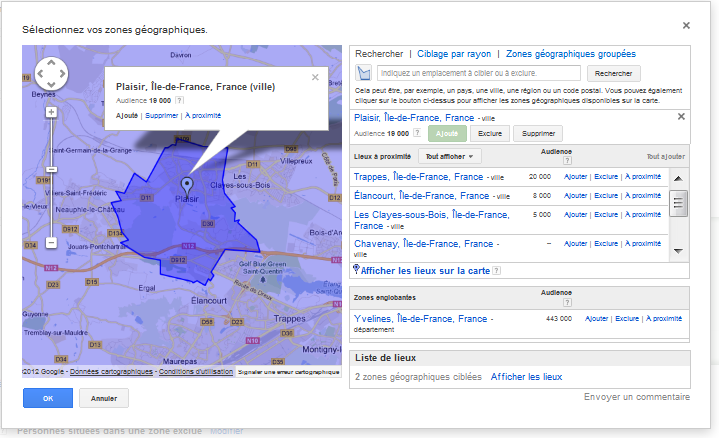Click Tout ajouter link

[x=665, y=156]
